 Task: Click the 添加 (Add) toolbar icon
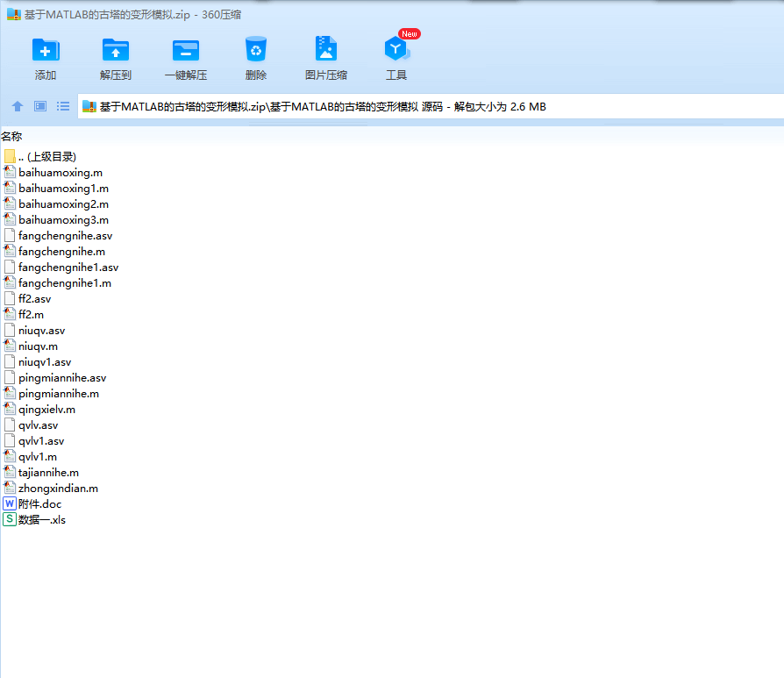tap(46, 50)
